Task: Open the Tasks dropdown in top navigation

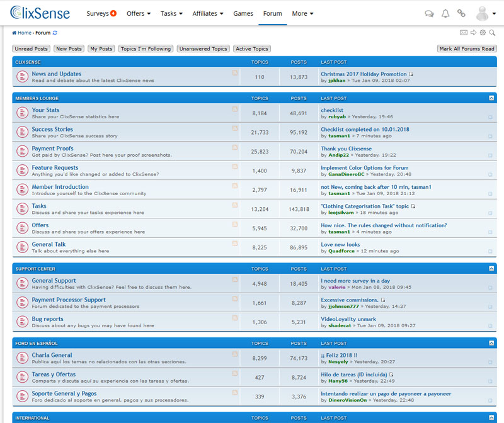Action: pos(171,13)
